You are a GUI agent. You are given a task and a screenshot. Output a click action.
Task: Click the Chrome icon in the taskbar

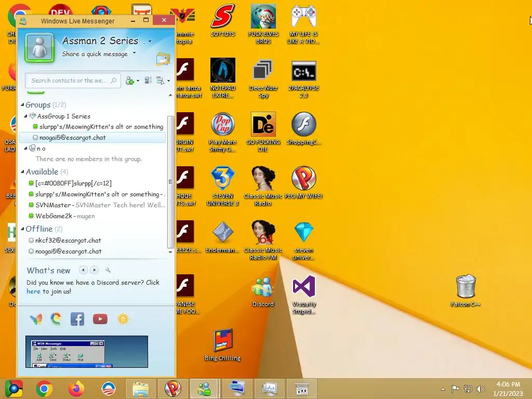[44, 389]
